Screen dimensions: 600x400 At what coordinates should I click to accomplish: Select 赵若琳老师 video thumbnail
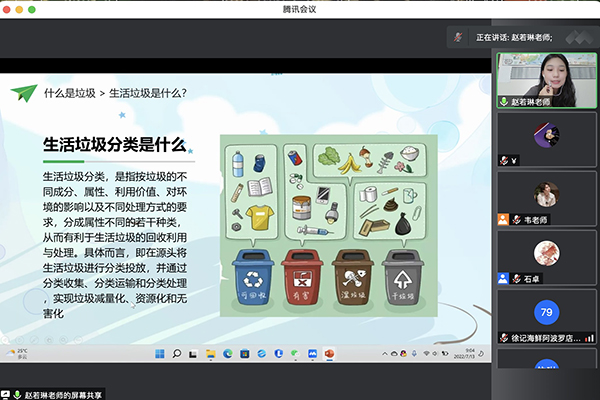pos(546,75)
